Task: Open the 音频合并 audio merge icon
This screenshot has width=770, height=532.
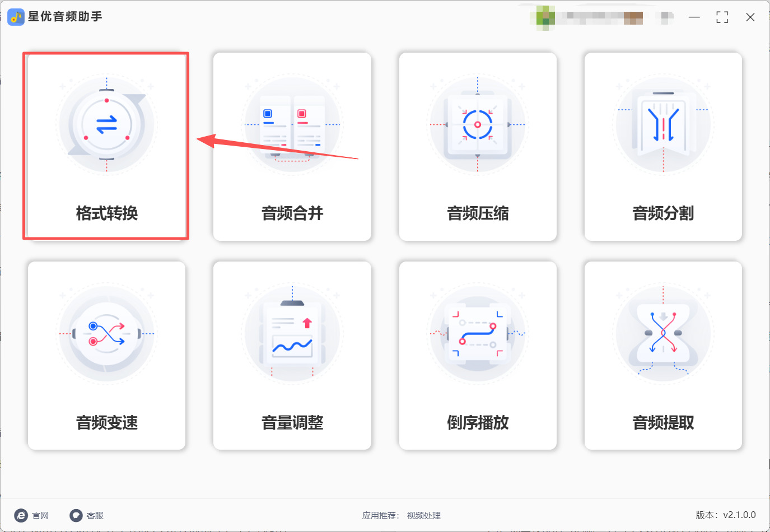Action: 292,124
